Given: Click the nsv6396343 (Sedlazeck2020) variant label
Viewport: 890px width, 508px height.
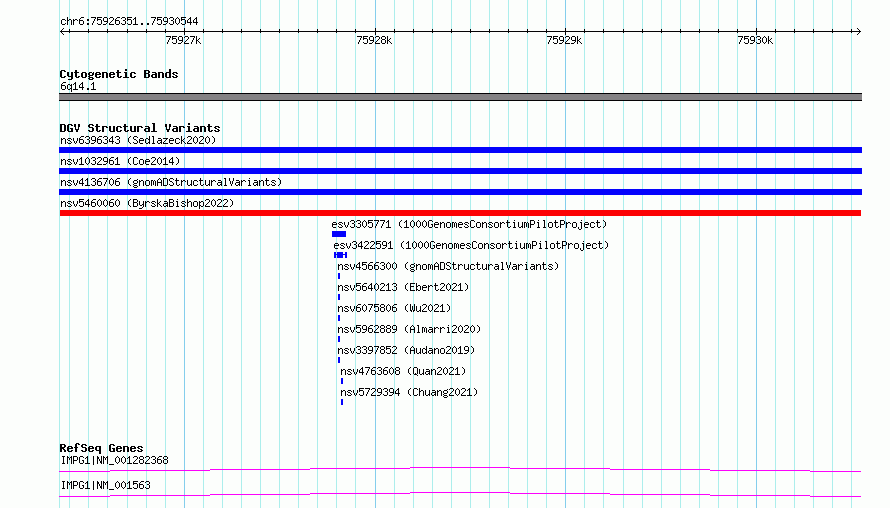Looking at the screenshot, I should pos(138,140).
